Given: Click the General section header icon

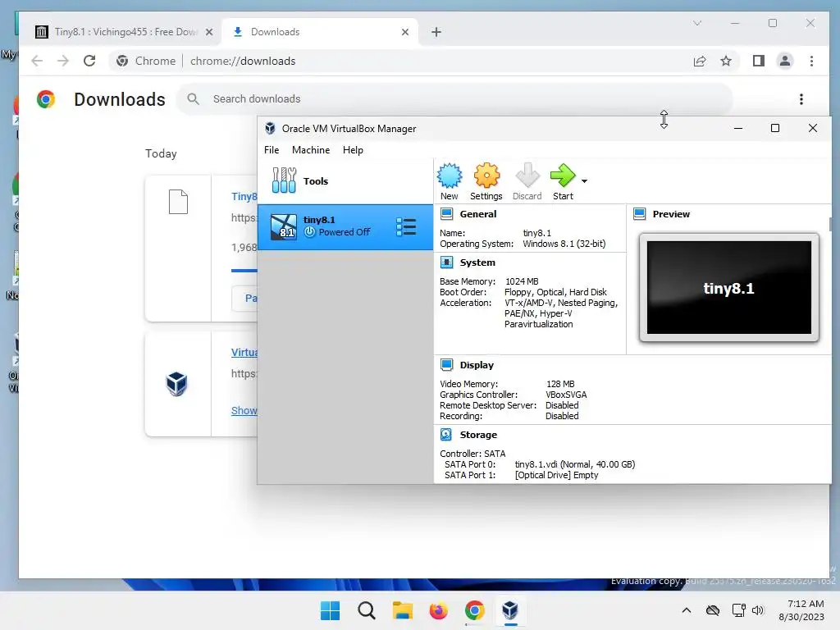Looking at the screenshot, I should pos(446,214).
